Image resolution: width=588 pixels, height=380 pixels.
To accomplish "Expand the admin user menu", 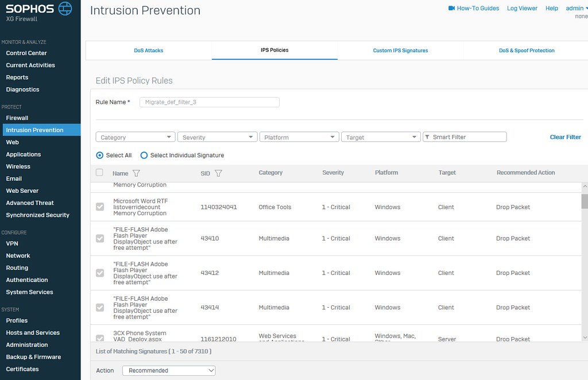I will click(x=576, y=8).
